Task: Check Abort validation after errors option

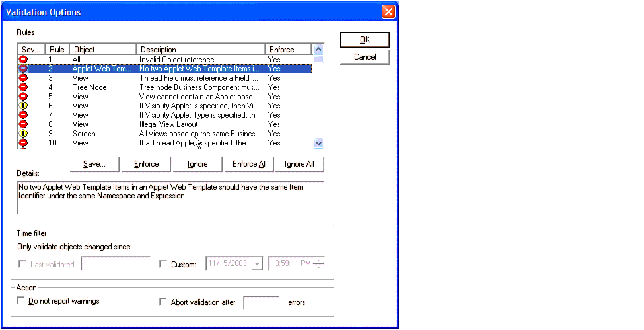Action: coord(163,302)
